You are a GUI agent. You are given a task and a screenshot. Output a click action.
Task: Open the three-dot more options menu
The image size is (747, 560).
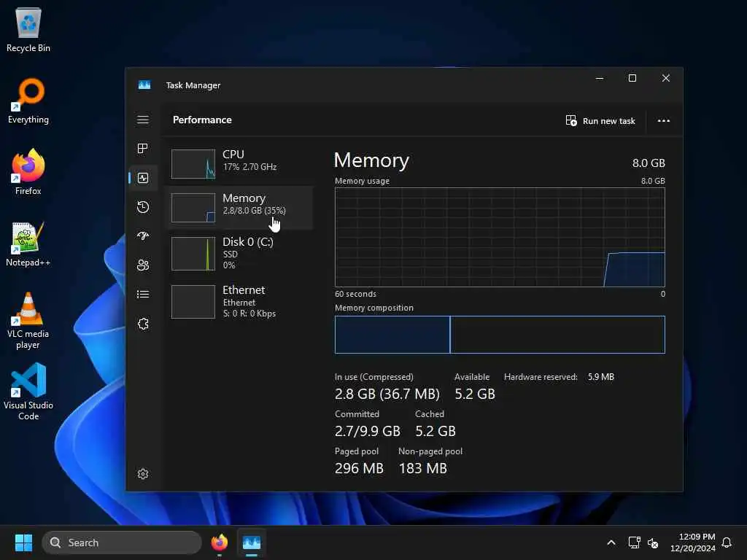[664, 120]
